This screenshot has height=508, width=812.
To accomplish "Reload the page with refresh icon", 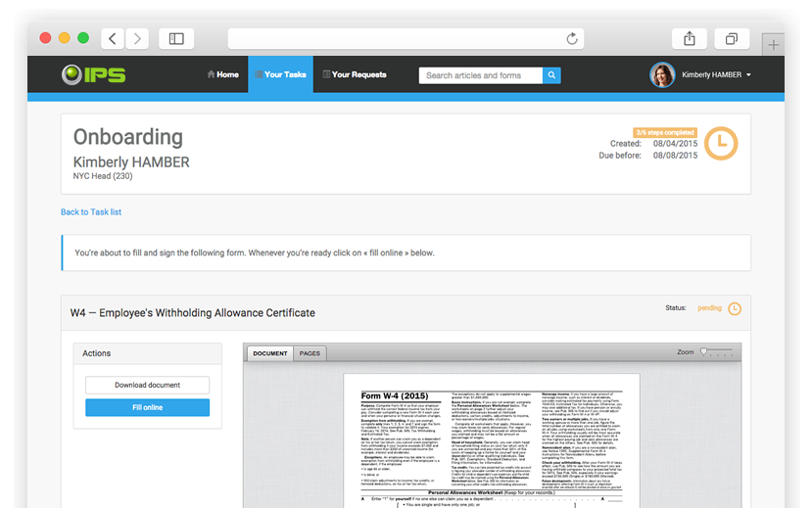I will (572, 39).
